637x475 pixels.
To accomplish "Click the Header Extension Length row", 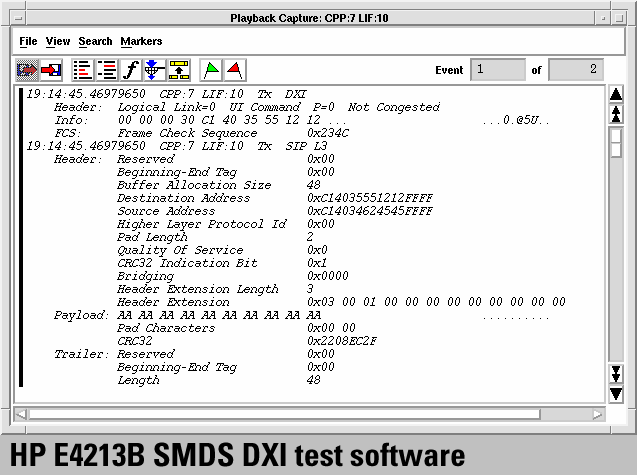I will (215, 289).
